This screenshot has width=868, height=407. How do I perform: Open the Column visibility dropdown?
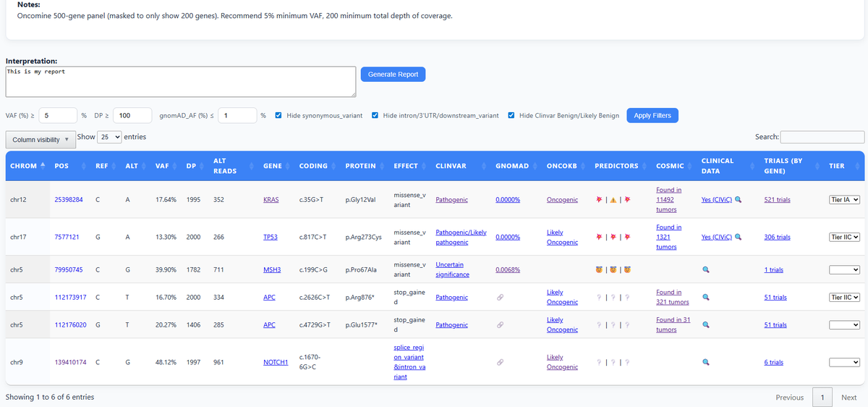(x=41, y=139)
